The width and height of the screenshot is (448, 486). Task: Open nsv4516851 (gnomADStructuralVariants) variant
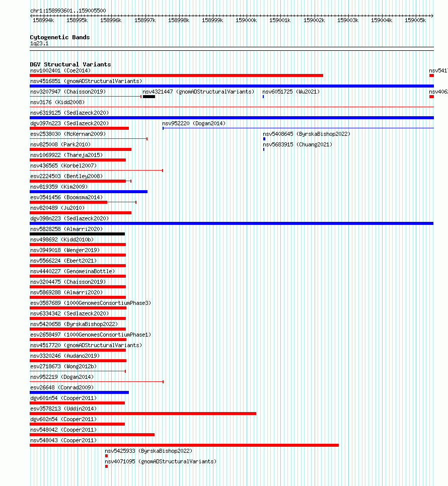coord(86,81)
